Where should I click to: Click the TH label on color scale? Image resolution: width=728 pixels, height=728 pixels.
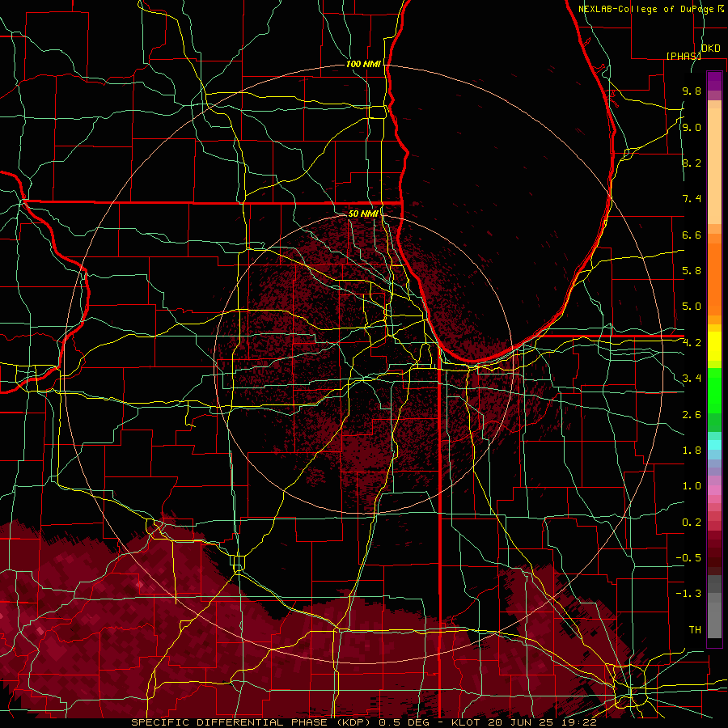695,630
